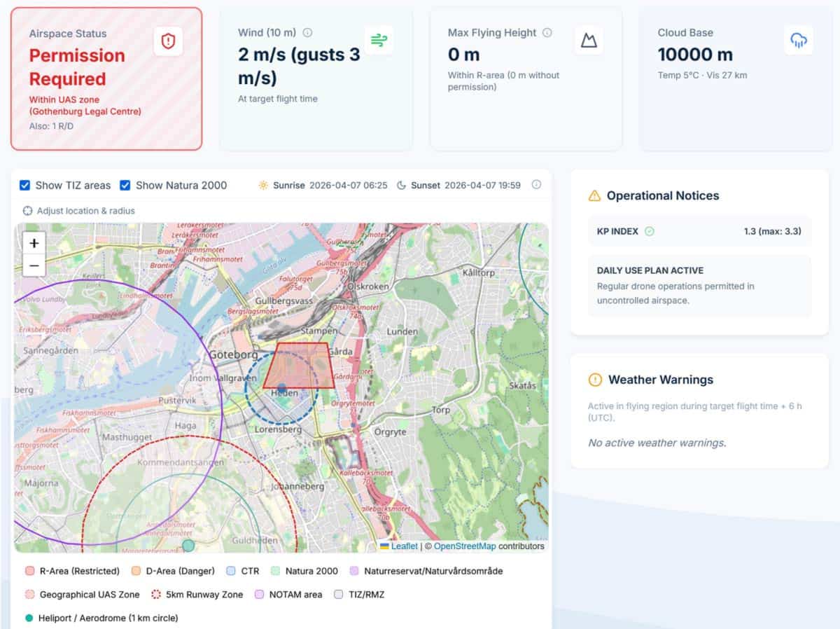Click the sunrise time 2026-04-07 06:25
This screenshot has height=629, width=840.
click(x=348, y=185)
